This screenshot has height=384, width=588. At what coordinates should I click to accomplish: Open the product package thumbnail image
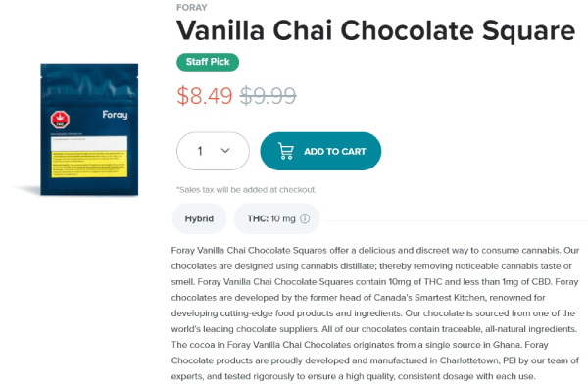[x=89, y=129]
